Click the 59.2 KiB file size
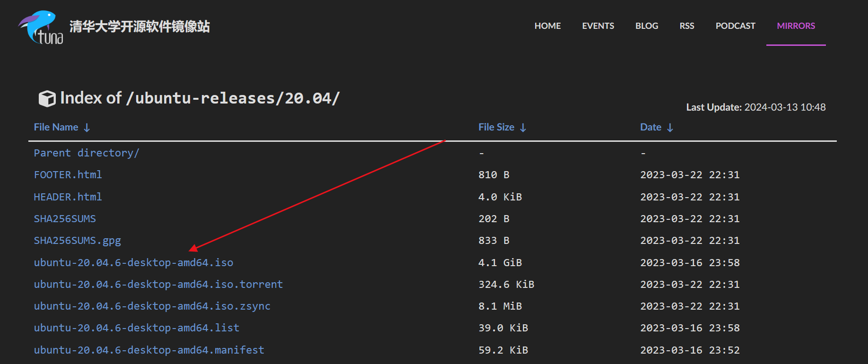This screenshot has height=364, width=868. tap(503, 350)
